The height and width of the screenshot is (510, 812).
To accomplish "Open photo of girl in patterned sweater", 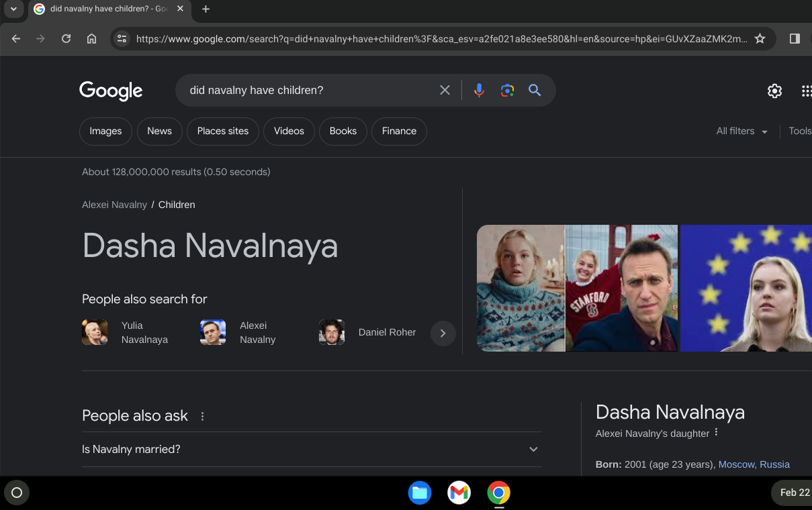I will click(521, 288).
